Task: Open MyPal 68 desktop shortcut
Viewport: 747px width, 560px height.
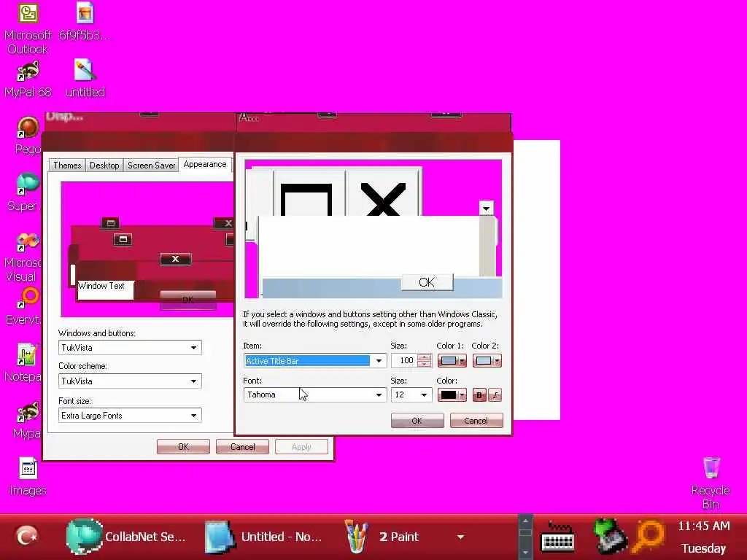Action: (x=28, y=79)
